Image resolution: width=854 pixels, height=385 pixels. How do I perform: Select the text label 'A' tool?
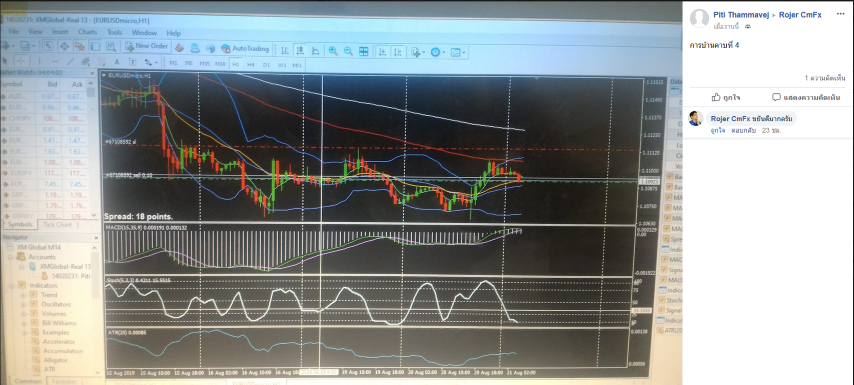(117, 62)
